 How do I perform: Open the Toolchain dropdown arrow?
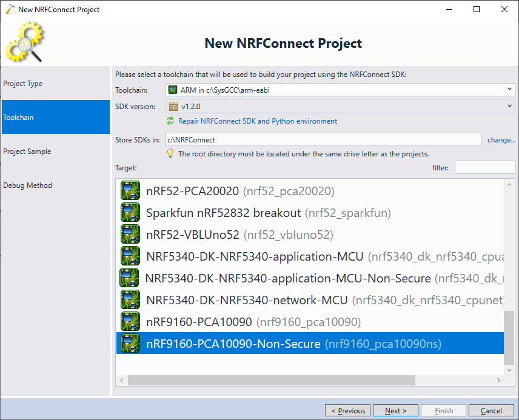[x=509, y=89]
